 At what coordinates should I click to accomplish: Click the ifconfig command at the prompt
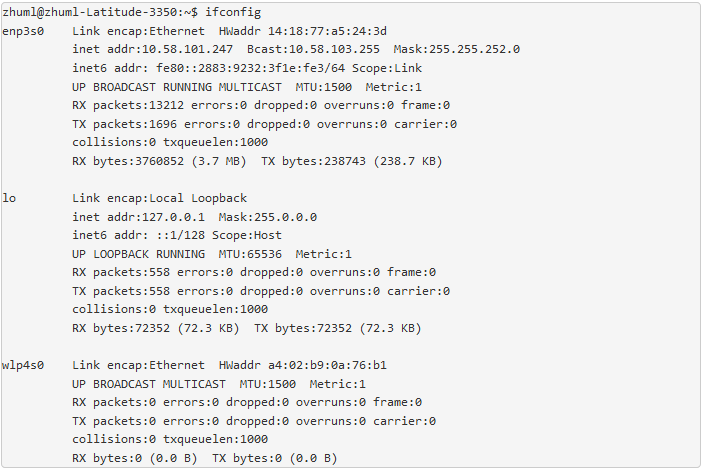(x=233, y=12)
